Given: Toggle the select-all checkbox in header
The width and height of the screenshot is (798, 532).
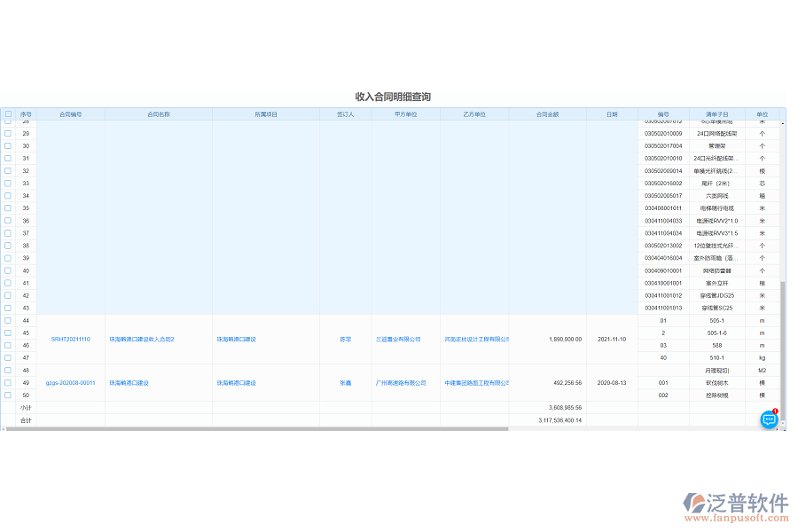Looking at the screenshot, I should tap(8, 114).
